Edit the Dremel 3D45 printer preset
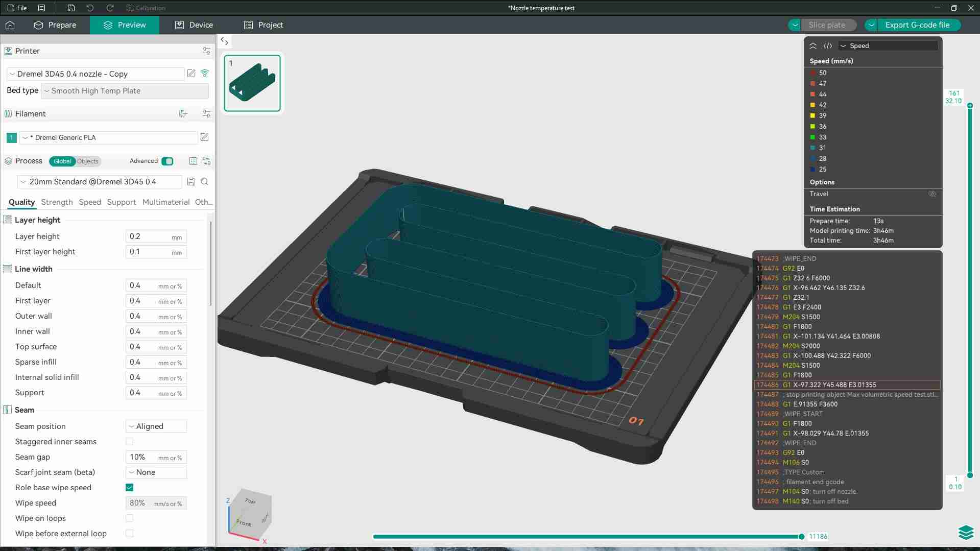This screenshot has height=551, width=980. point(192,74)
